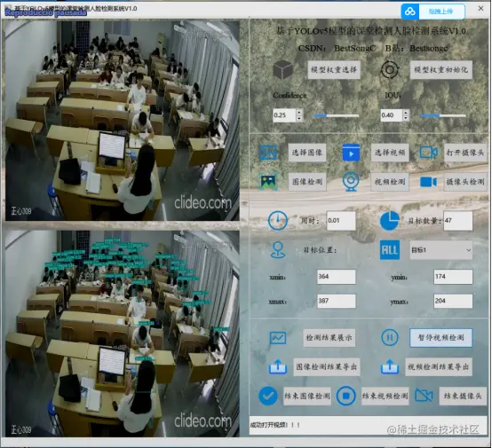Export image results with 图像检测结果导出 button
Screen dimensions: 492x448
327,366
